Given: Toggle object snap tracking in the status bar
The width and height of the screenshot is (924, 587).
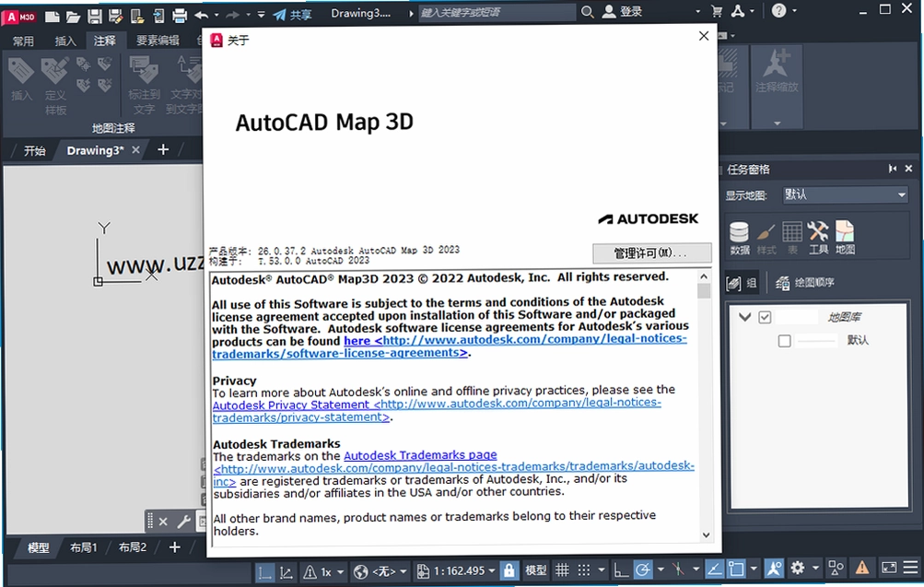Looking at the screenshot, I should pyautogui.click(x=714, y=569).
